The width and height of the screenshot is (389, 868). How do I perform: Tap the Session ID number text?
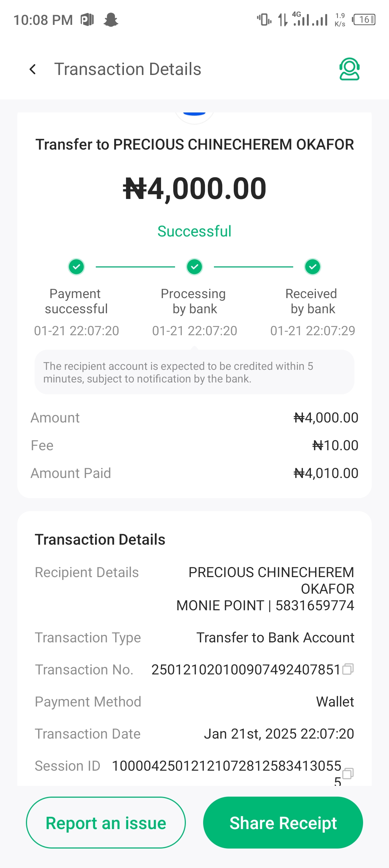coord(227,766)
